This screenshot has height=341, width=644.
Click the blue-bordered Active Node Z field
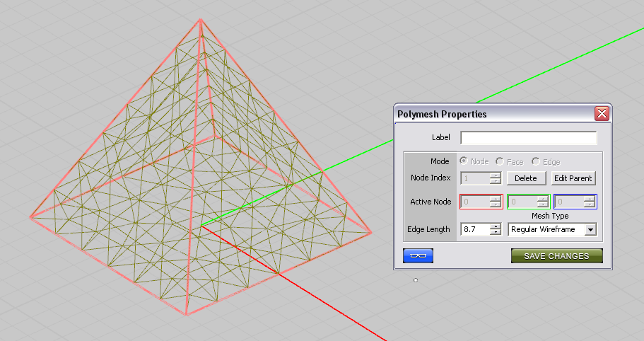tap(570, 202)
